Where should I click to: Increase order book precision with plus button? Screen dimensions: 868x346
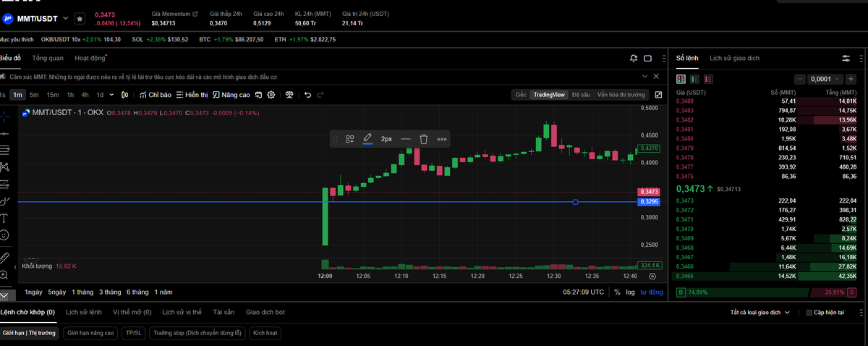click(851, 79)
